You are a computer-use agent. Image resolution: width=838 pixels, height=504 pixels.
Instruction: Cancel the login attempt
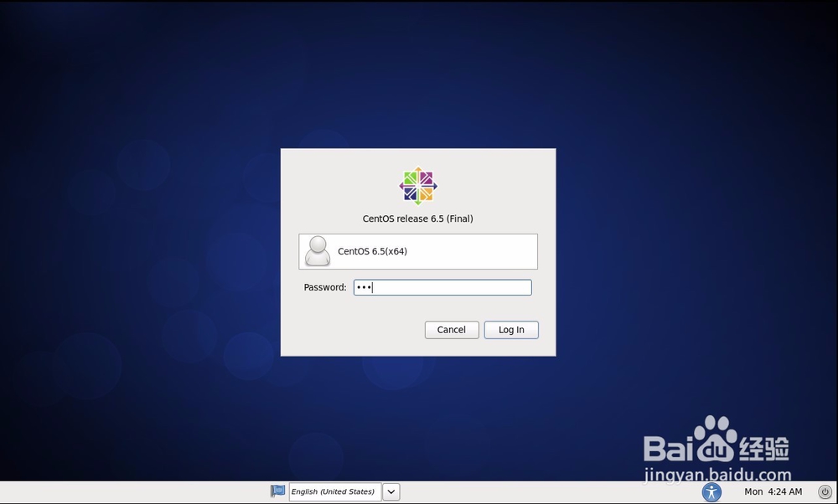point(452,330)
